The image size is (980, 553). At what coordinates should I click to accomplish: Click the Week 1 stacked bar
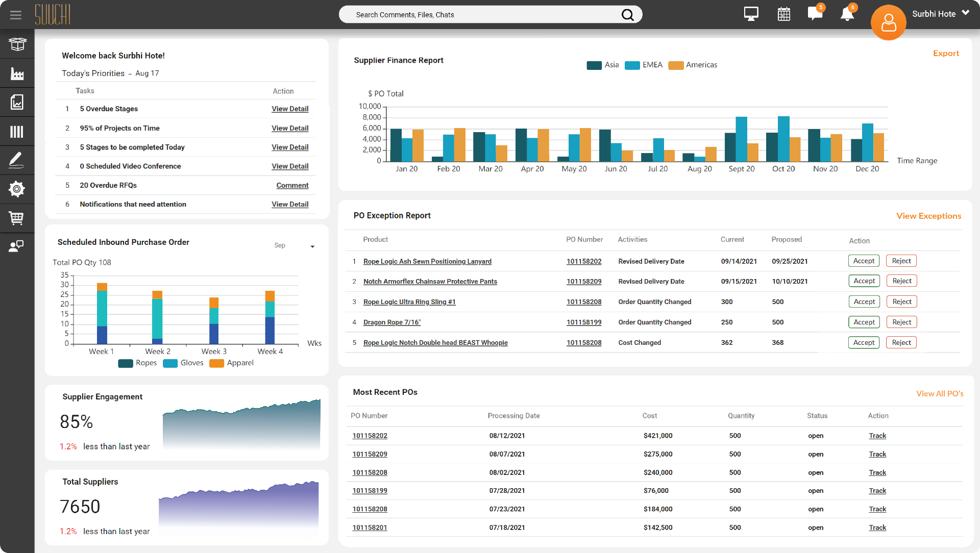pos(102,314)
